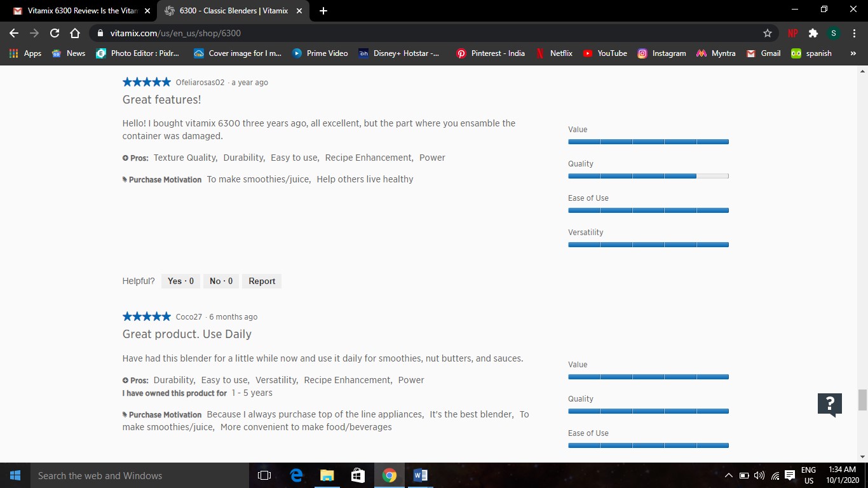The image size is (868, 488).
Task: Open the Action Center notifications icon
Action: click(790, 475)
